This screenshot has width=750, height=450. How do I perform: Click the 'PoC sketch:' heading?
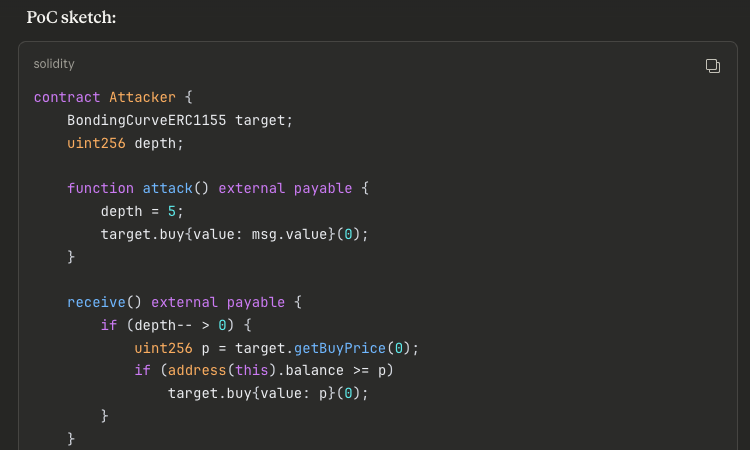coord(71,17)
